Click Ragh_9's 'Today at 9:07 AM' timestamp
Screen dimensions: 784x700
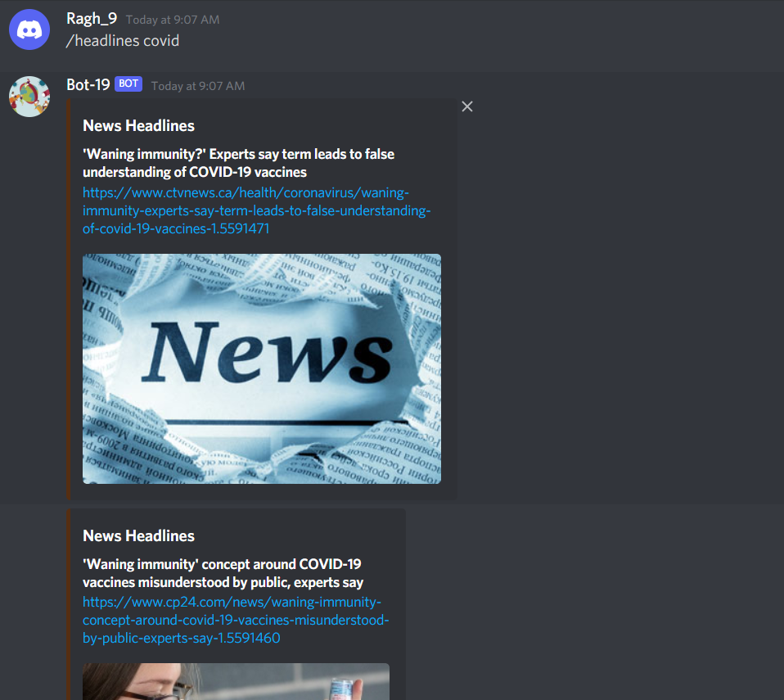point(173,20)
